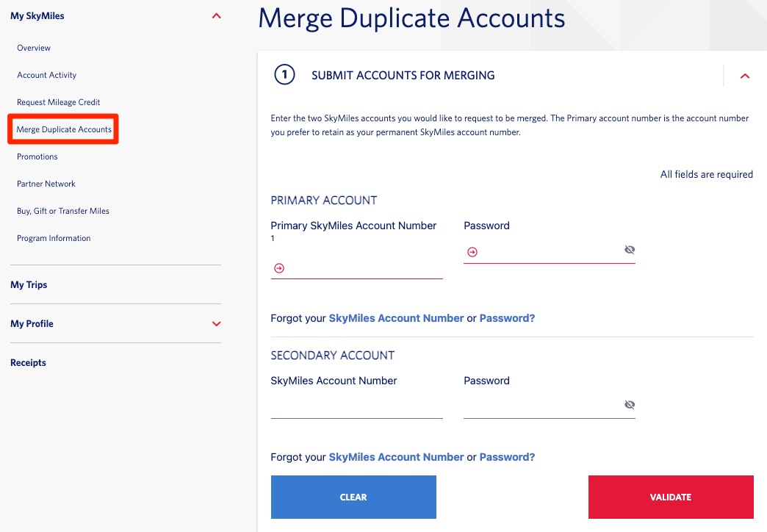This screenshot has width=767, height=532.
Task: Collapse the Submit Accounts for Merging section
Action: [x=745, y=76]
